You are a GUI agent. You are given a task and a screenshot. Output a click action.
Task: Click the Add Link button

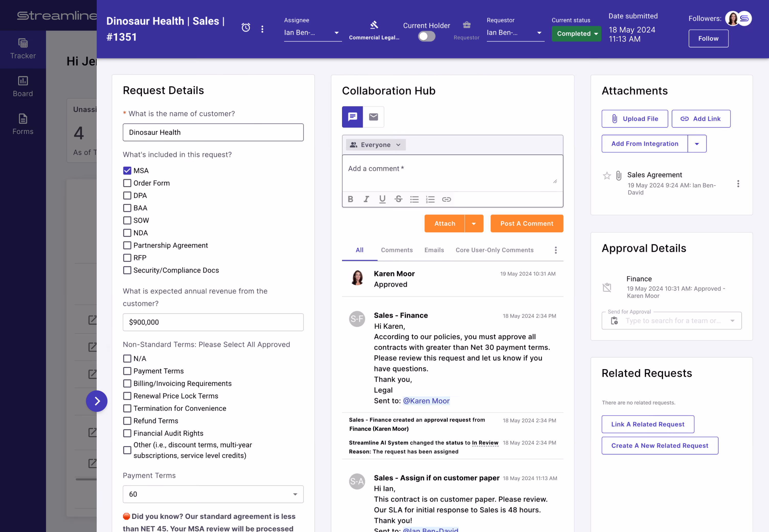[701, 119]
